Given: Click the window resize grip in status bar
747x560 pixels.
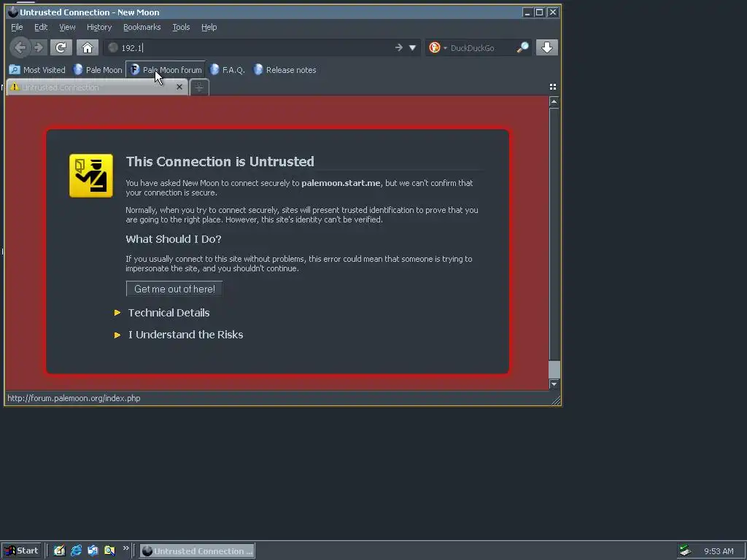Looking at the screenshot, I should click(x=555, y=401).
